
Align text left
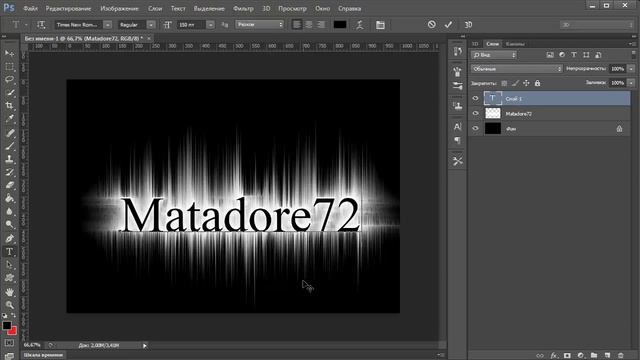[x=297, y=25]
